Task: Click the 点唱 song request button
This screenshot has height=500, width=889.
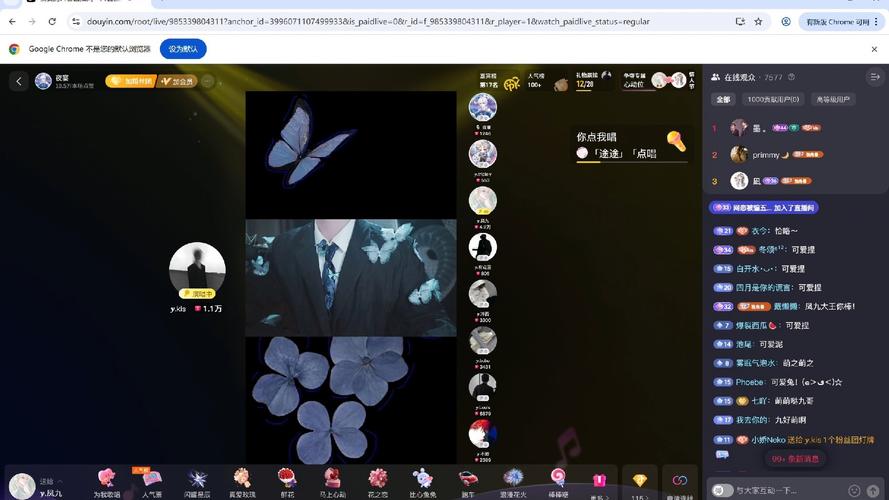Action: (x=644, y=153)
